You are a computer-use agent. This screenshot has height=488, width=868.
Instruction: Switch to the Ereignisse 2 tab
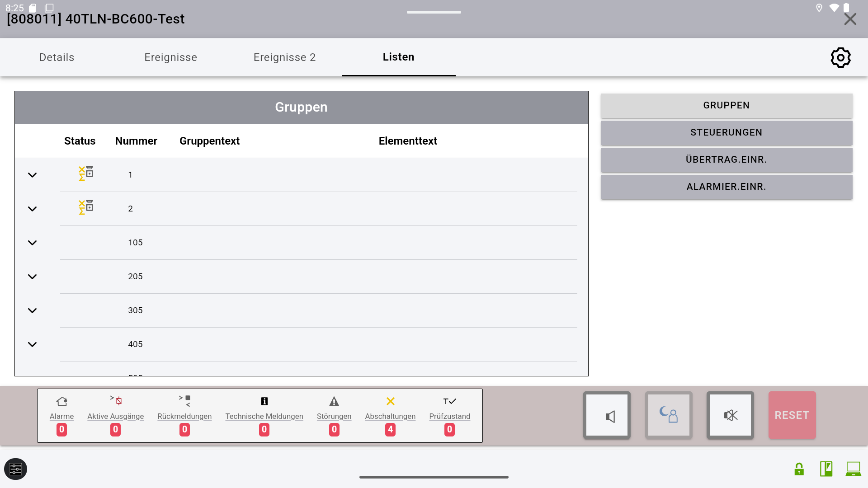pyautogui.click(x=284, y=57)
